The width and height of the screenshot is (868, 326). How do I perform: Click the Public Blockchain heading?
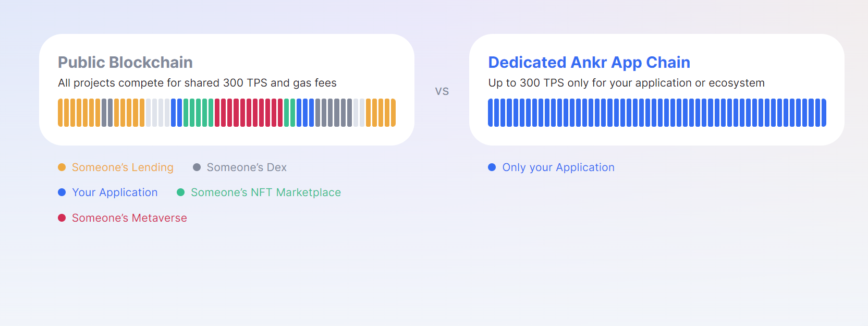pyautogui.click(x=125, y=63)
